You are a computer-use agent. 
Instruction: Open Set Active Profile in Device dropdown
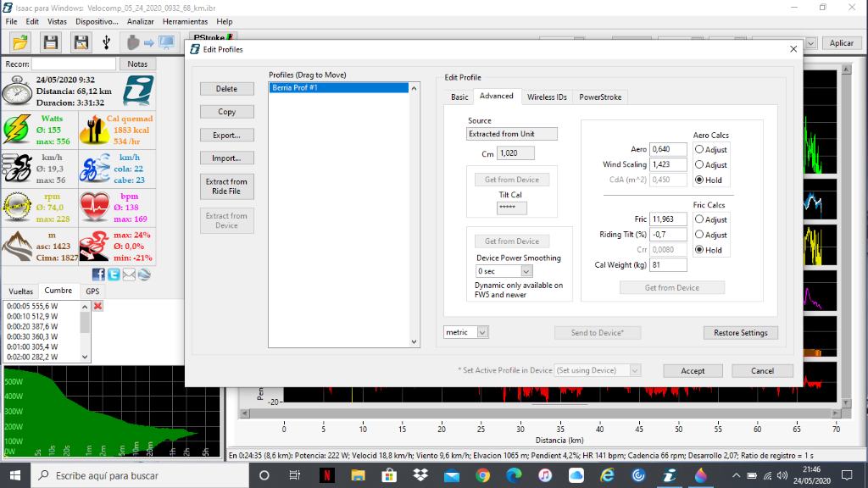point(635,370)
